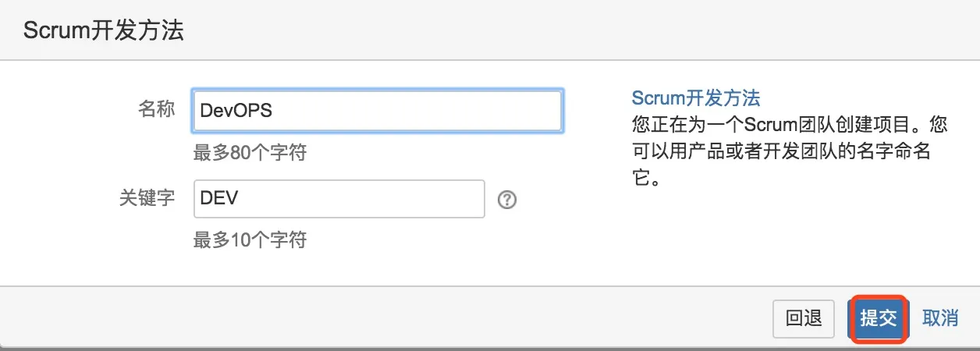Click the 最多10个字符 hint text

click(250, 239)
